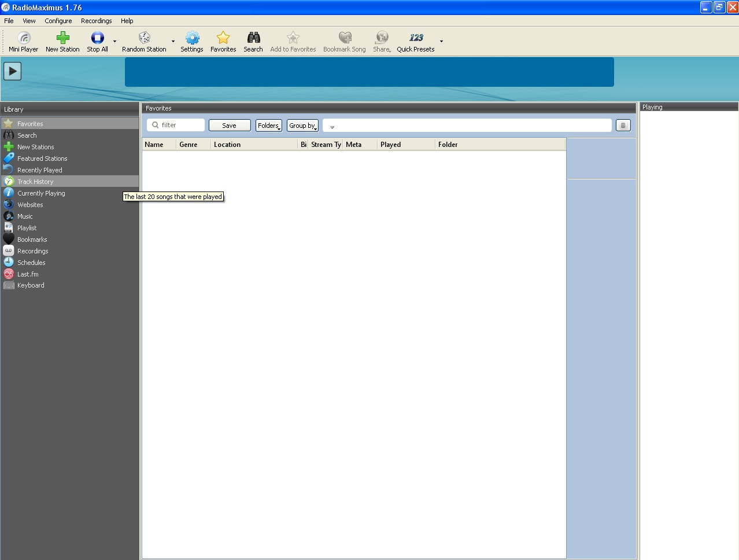This screenshot has height=560, width=739.
Task: Open Schedules in the Library
Action: (69, 263)
